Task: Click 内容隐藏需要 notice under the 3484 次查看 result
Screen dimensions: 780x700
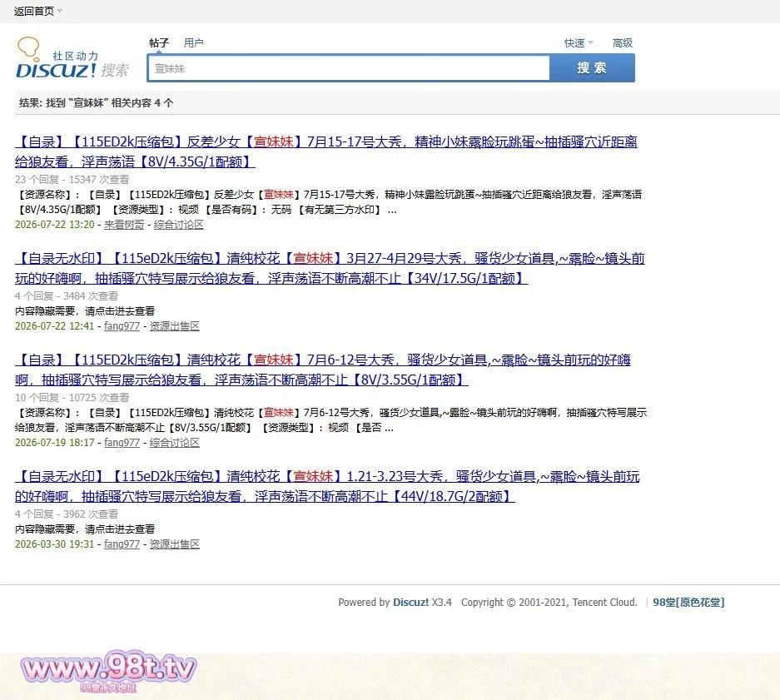Action: pos(85,311)
